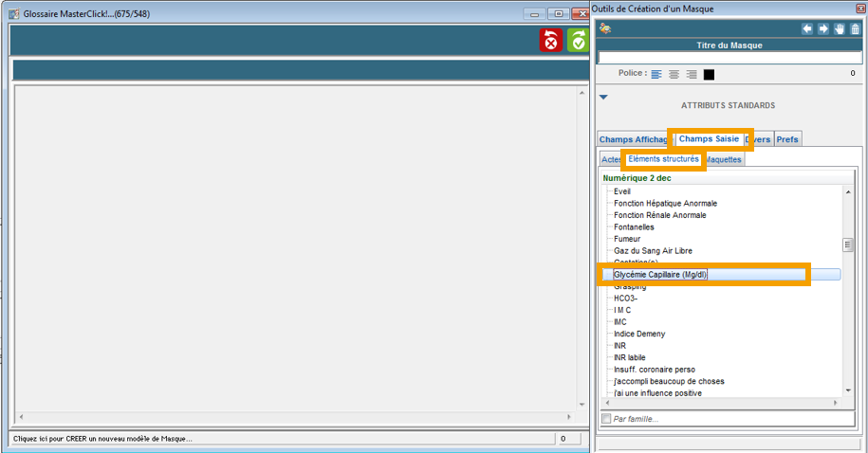
Task: Select the hand tool icon
Action: 840,29
